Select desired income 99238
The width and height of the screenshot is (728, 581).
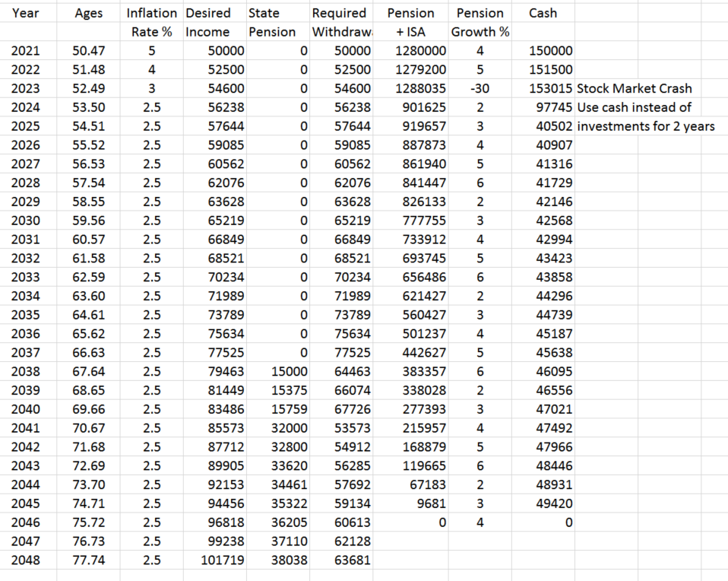214,541
